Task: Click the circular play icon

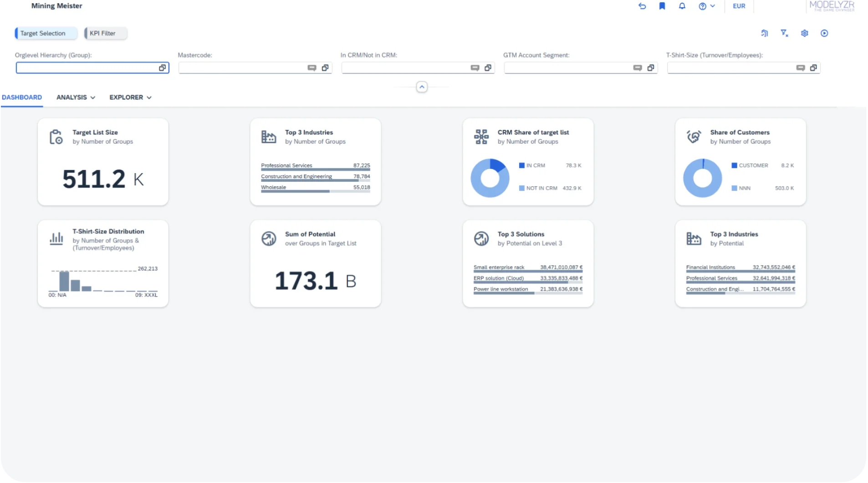Action: [824, 33]
